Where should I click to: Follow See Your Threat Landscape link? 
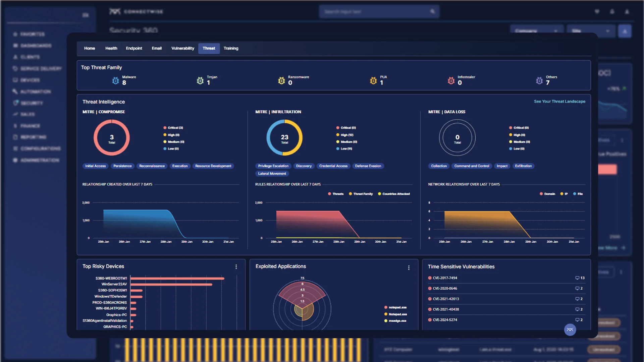[x=559, y=101]
